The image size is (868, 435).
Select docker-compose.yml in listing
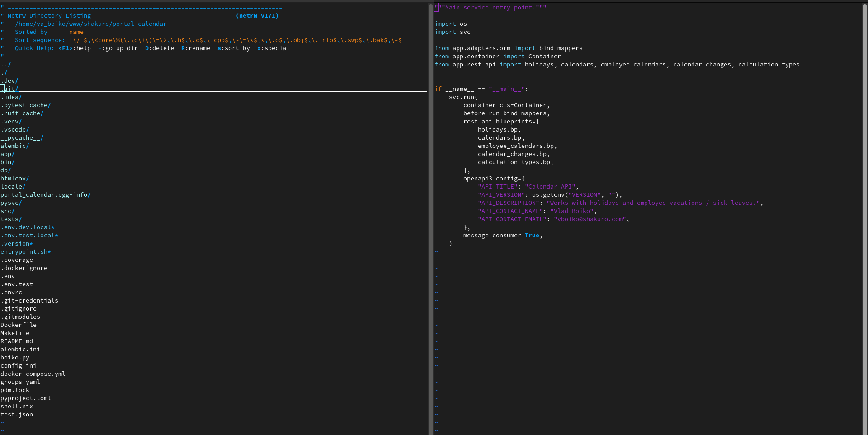[x=33, y=374]
